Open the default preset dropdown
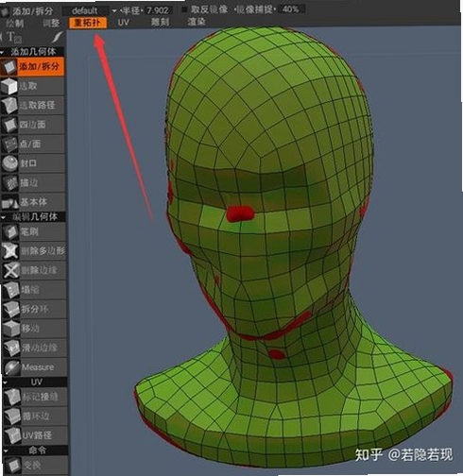The image size is (463, 476). (x=90, y=10)
